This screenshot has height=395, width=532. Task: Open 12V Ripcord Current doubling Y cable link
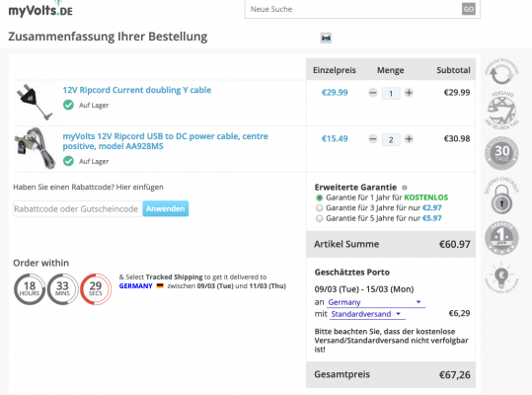137,90
